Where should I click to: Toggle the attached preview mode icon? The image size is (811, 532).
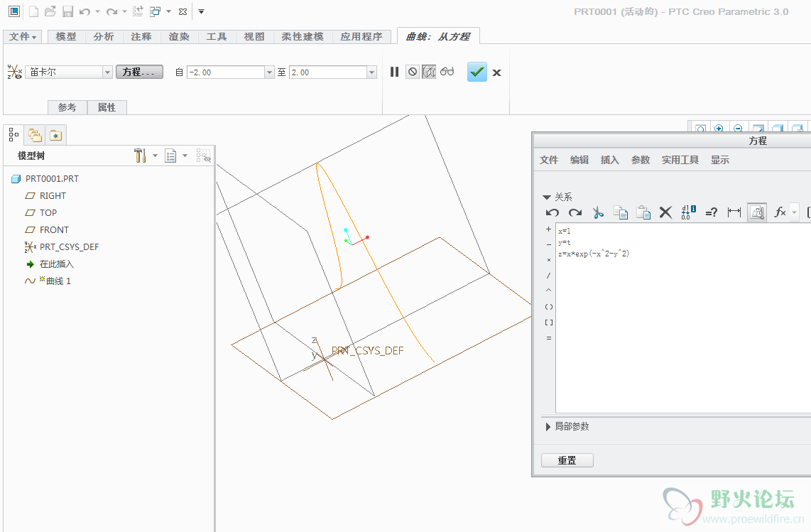pos(429,72)
